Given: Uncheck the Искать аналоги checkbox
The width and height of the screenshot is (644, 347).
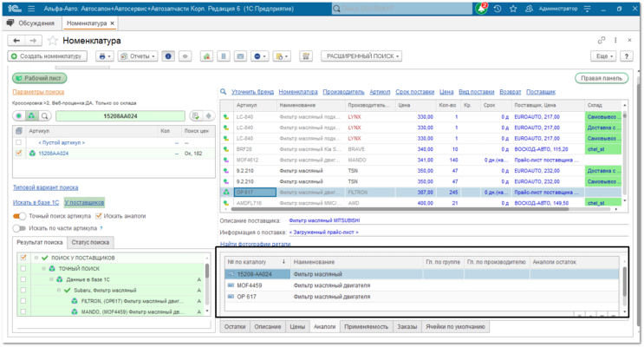Looking at the screenshot, I should [99, 216].
